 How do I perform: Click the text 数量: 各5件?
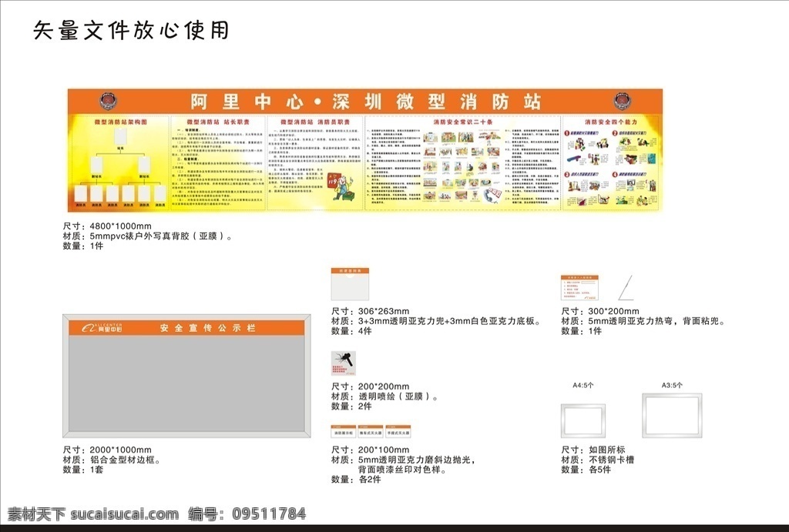pyautogui.click(x=586, y=470)
